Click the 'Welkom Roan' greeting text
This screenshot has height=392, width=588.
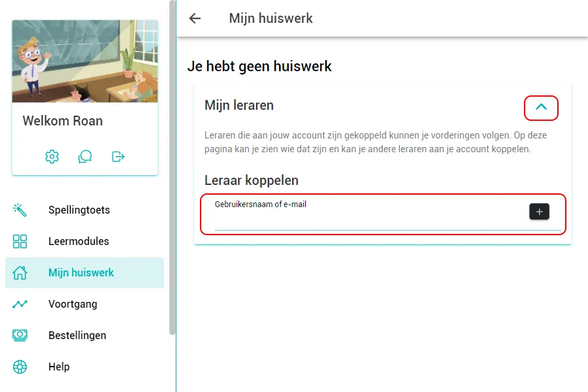point(63,121)
